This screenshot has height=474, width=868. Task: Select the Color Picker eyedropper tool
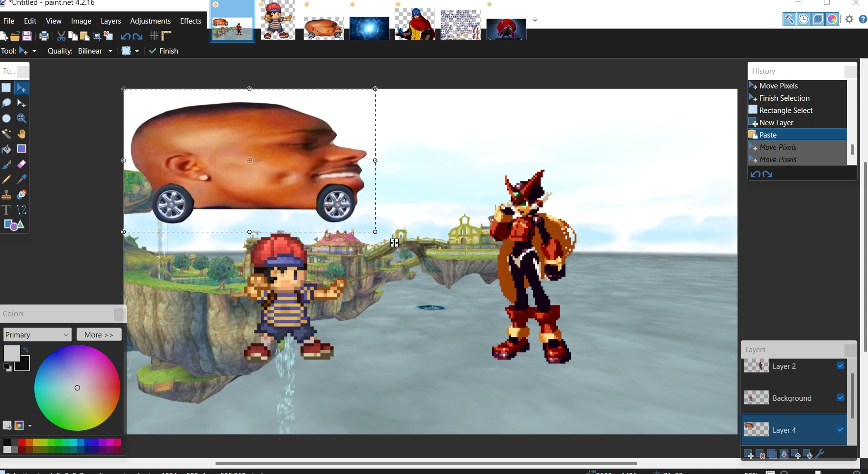click(x=22, y=179)
